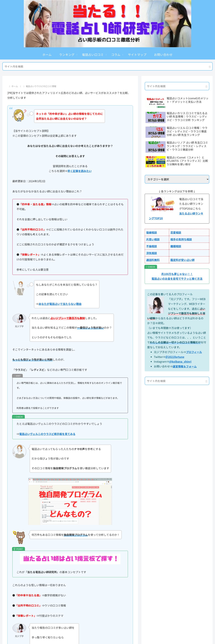Open 運営情報＆フォーム contact link

pos(185,366)
